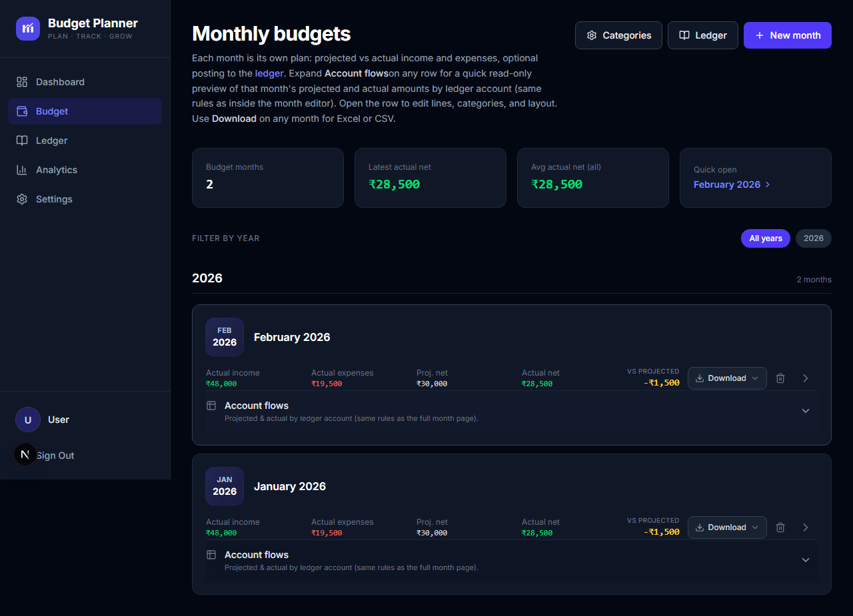853x616 pixels.
Task: Click the download arrow icon for January
Action: (x=700, y=527)
